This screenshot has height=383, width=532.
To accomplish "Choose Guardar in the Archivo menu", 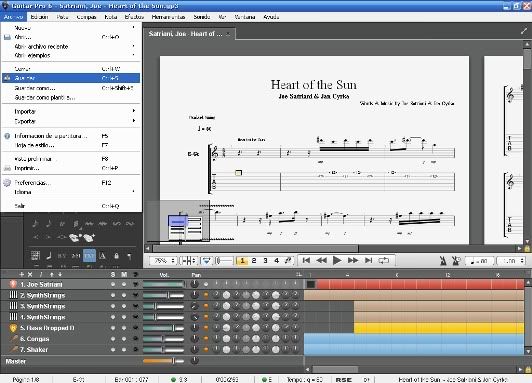I will tap(71, 78).
